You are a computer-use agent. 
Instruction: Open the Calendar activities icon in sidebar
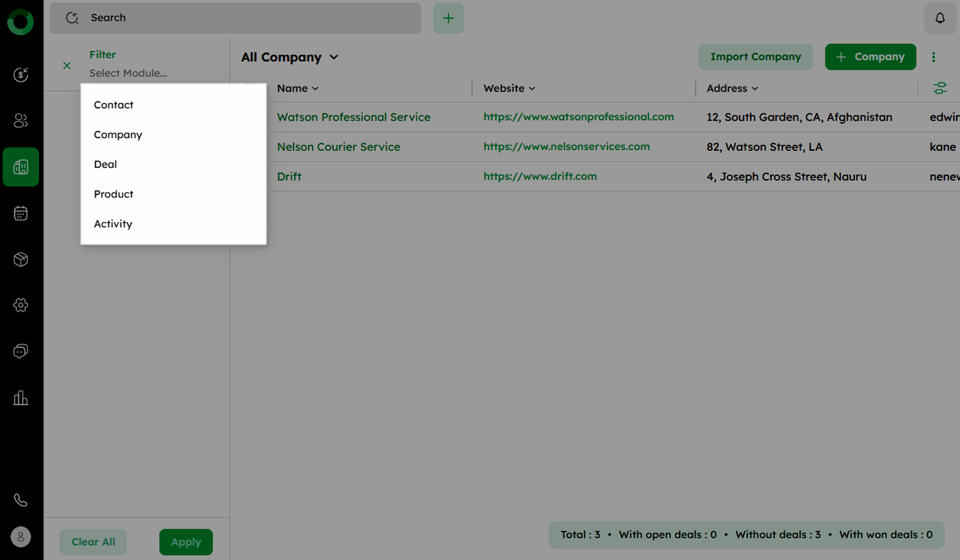click(x=21, y=213)
